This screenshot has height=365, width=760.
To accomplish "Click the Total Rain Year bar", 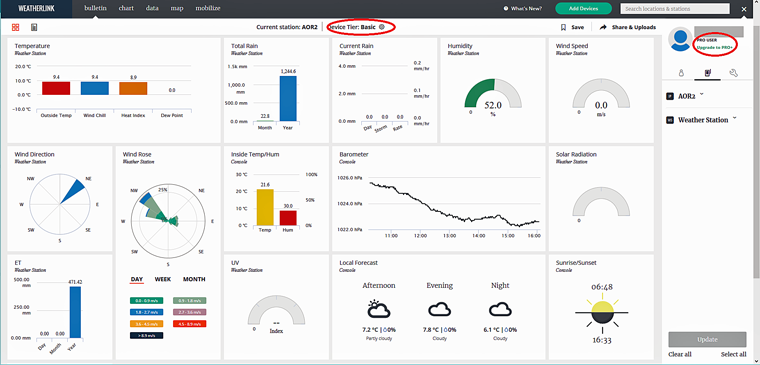I will (288, 98).
